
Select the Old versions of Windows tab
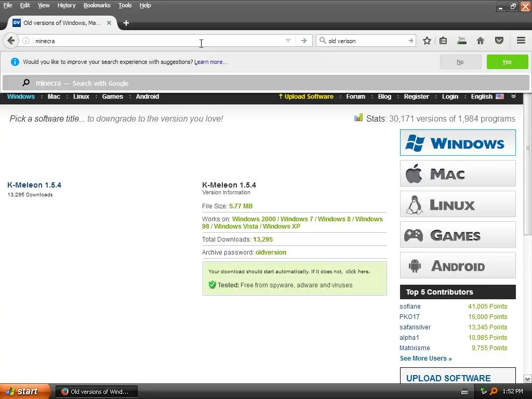62,23
